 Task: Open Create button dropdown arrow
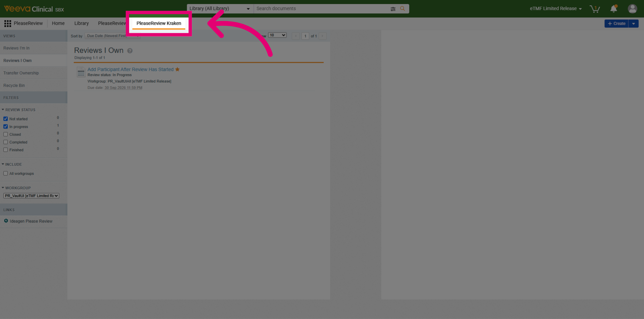(633, 23)
